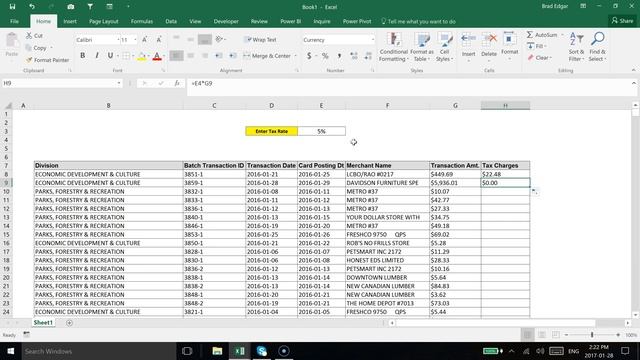Open File Explorer from the taskbar
This screenshot has height=360, width=640.
coord(217,351)
